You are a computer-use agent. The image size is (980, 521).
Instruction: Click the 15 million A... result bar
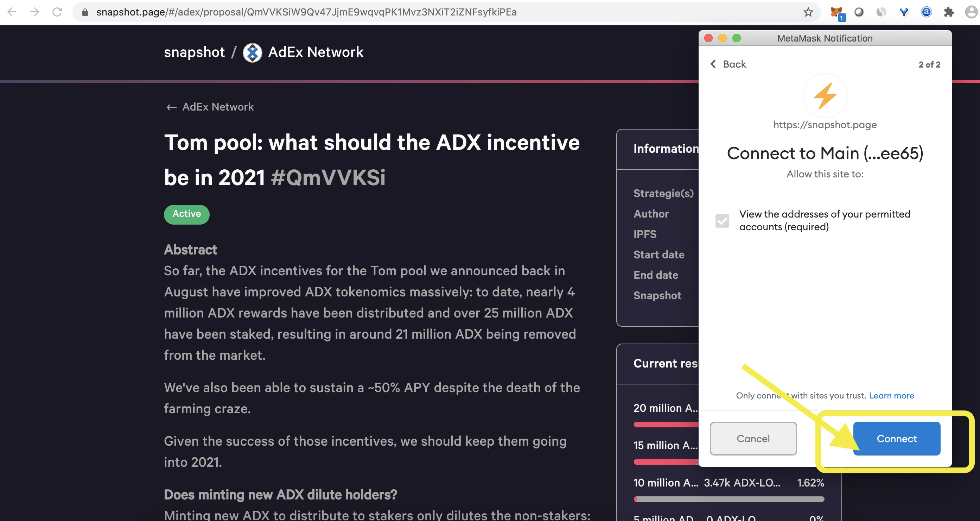666,462
